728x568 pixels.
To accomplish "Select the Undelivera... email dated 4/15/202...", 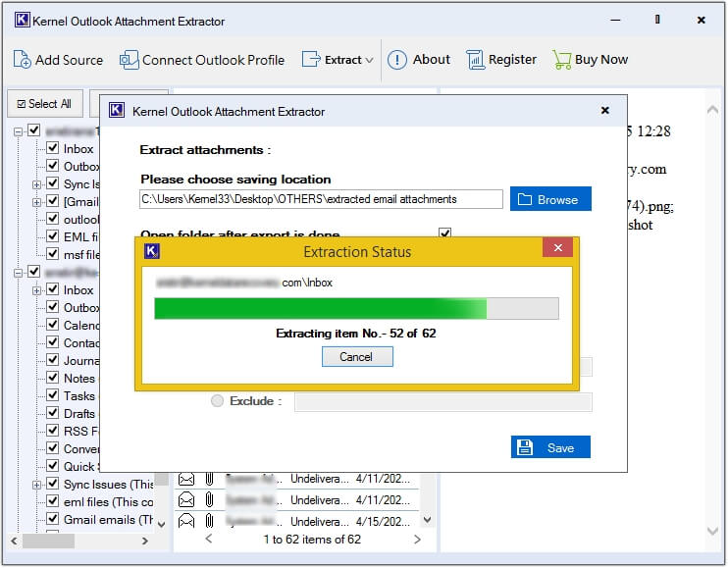I will coord(296,521).
